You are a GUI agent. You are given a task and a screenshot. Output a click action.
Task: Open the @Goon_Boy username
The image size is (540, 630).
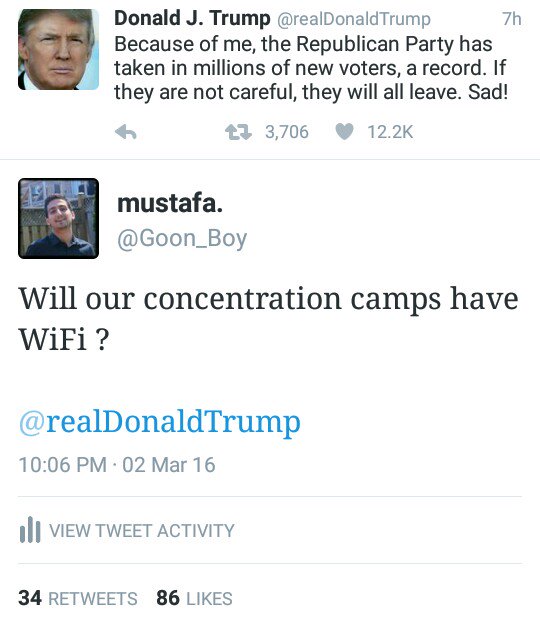182,239
